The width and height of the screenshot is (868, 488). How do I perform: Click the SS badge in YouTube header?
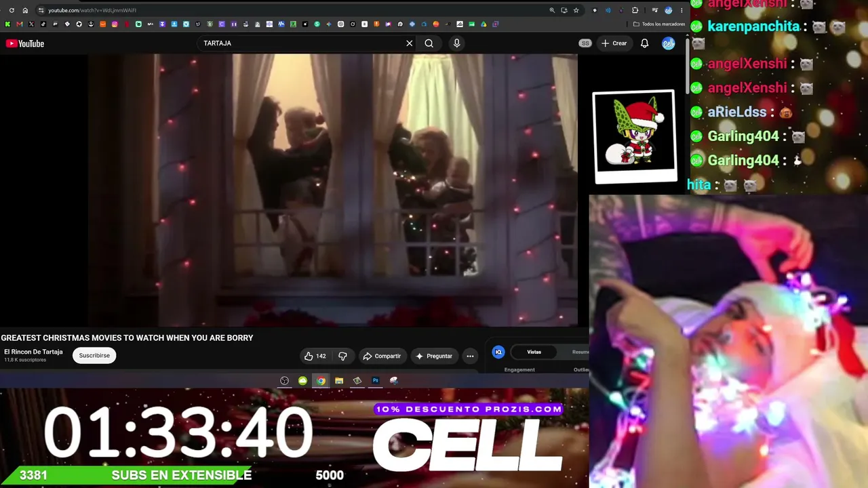585,43
